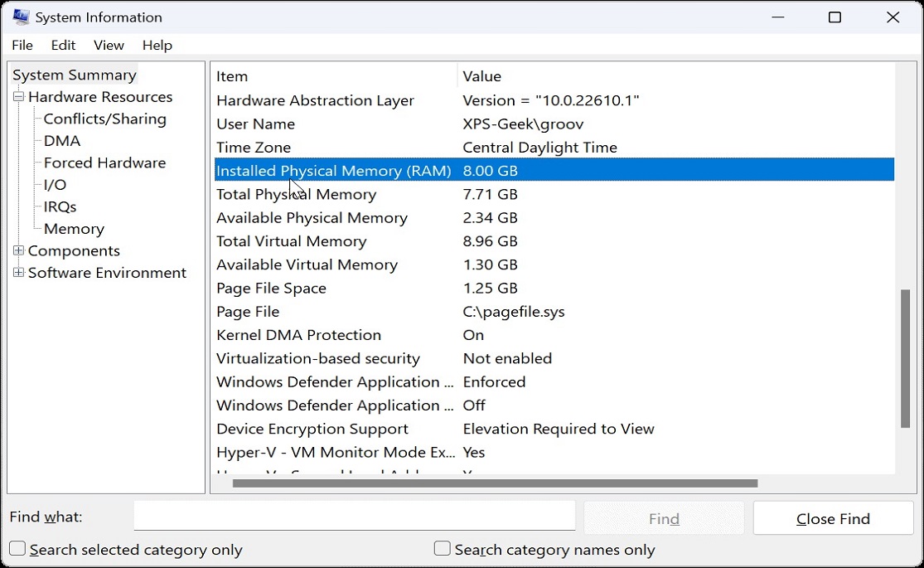Click the Find button

664,518
